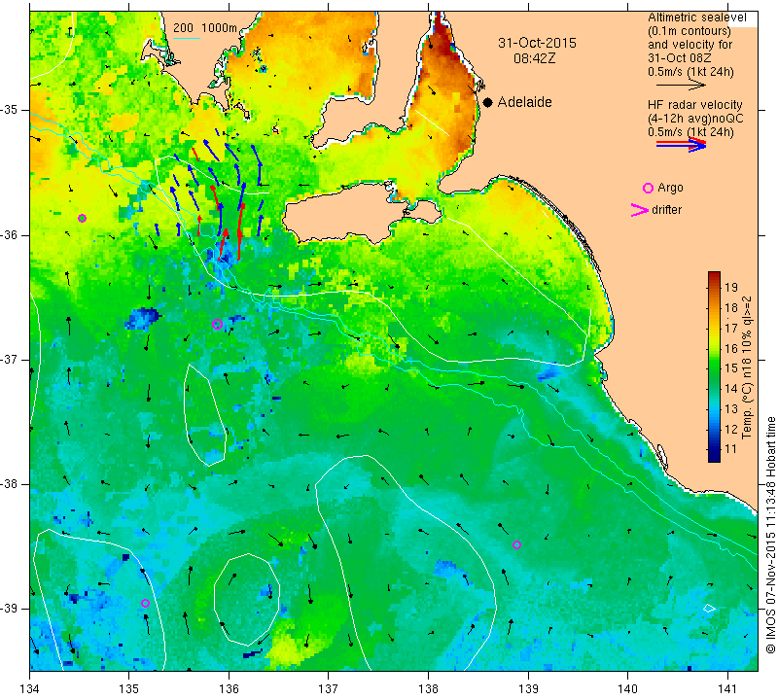Click the longitude axis label '140'
The height and width of the screenshot is (700, 778).
pyautogui.click(x=627, y=688)
